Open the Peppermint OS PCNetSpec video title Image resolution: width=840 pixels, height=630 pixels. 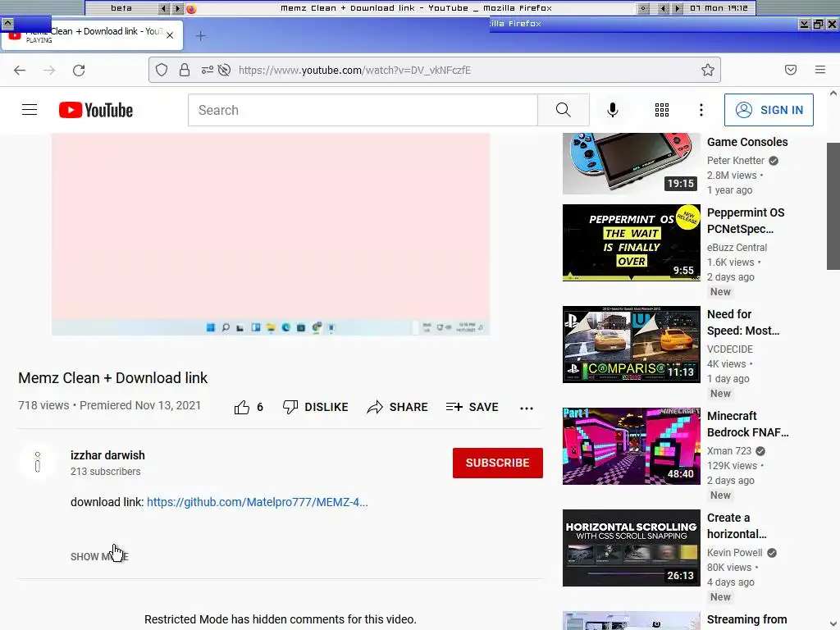[x=746, y=221]
